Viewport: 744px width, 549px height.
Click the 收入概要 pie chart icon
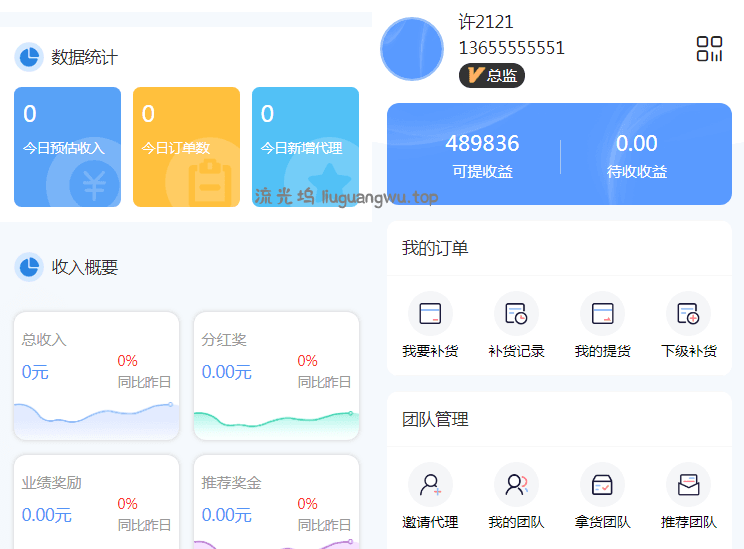click(x=29, y=267)
